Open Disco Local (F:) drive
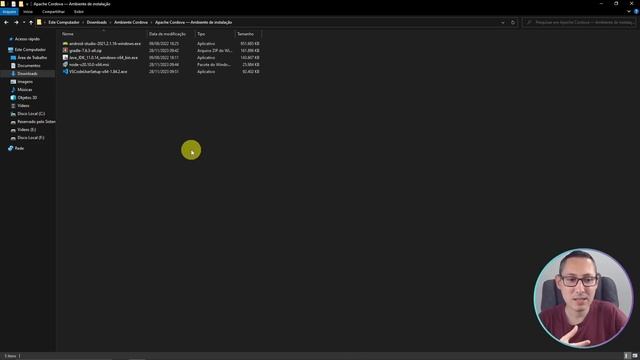640x360 pixels. (x=31, y=138)
